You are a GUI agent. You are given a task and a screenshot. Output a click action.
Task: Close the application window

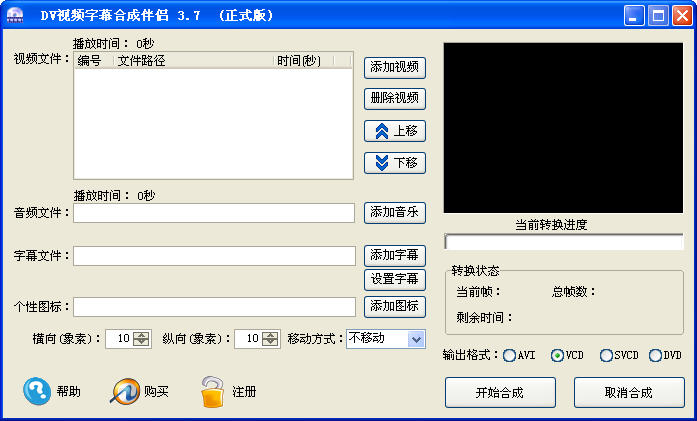tap(682, 16)
